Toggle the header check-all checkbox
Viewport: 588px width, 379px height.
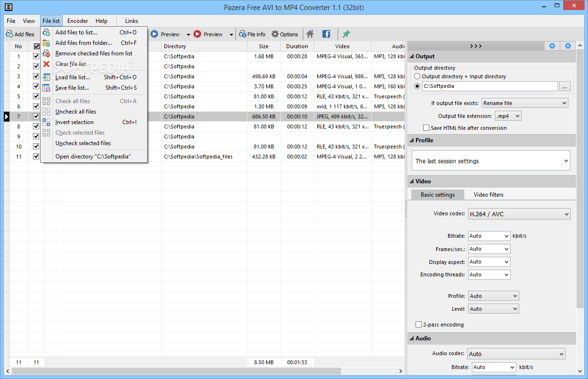pyautogui.click(x=37, y=46)
